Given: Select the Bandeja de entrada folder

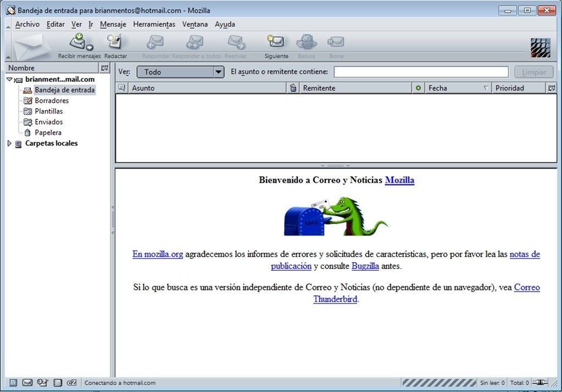Looking at the screenshot, I should click(x=64, y=90).
